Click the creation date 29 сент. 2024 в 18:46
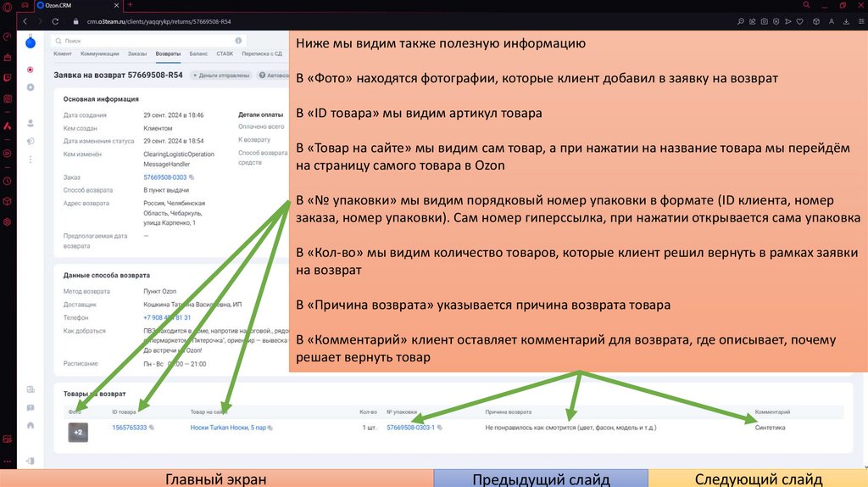The width and height of the screenshot is (868, 487). point(173,115)
